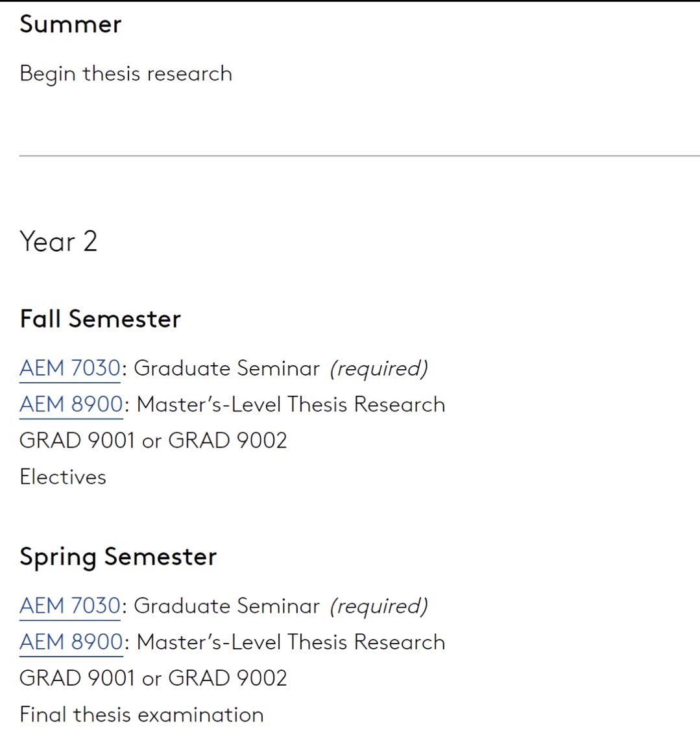Click the Summer heading
Viewport: 700px width, 748px height.
pos(71,25)
